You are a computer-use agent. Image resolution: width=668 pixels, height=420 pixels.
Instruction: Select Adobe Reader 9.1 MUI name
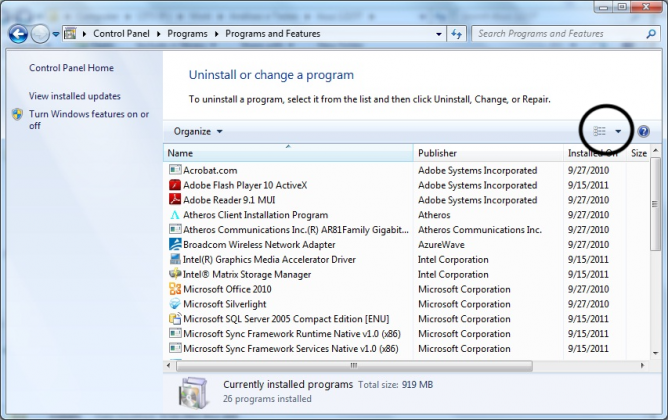click(x=229, y=200)
